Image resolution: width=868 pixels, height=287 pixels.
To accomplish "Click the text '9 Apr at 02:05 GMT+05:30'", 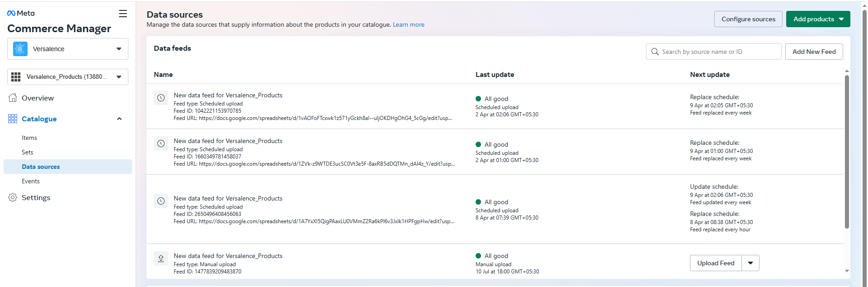I will point(722,105).
